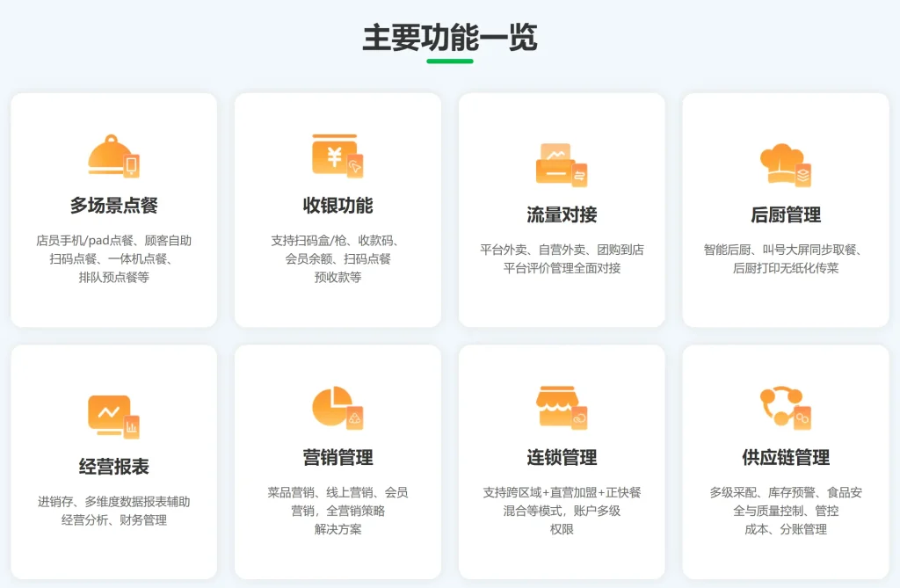Screen dimensions: 900x588
Task: Open the 流量对接 heading link
Action: (x=562, y=215)
